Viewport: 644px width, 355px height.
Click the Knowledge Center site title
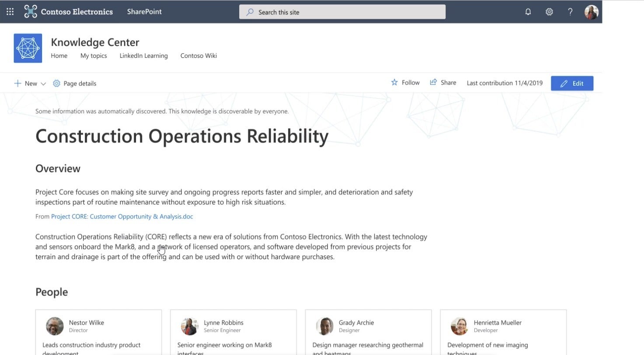[95, 42]
